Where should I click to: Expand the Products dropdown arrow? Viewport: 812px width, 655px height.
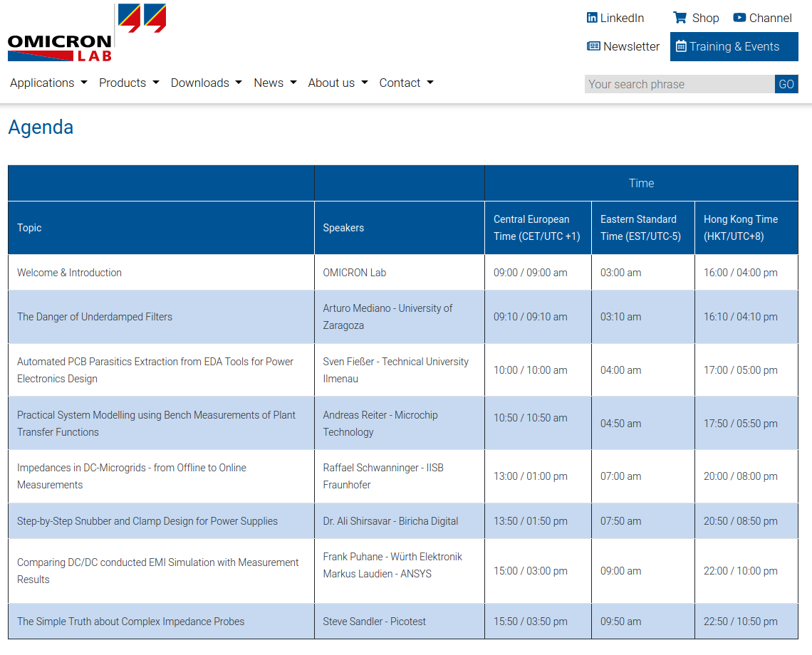point(156,83)
